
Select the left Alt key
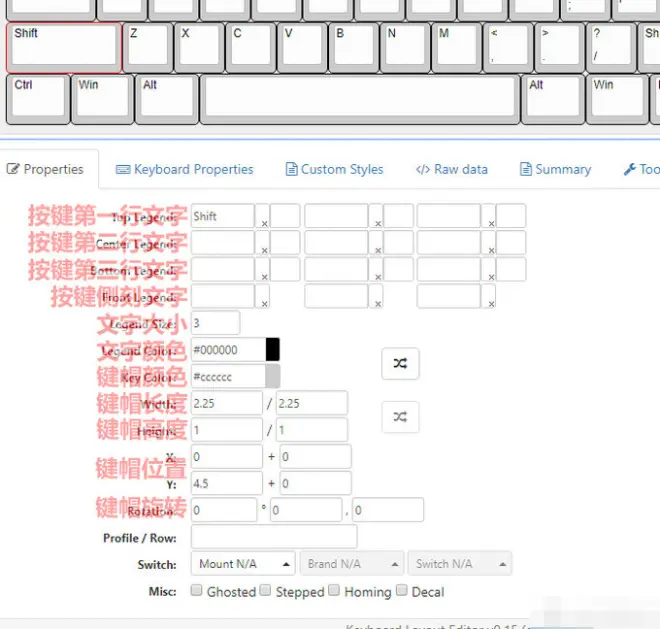(167, 99)
